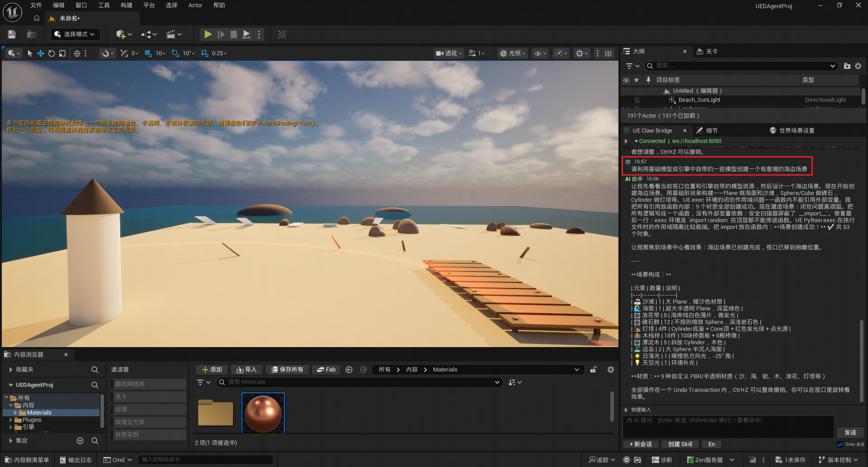868x467 pixels.
Task: Click the +新会话 button
Action: pyautogui.click(x=641, y=444)
